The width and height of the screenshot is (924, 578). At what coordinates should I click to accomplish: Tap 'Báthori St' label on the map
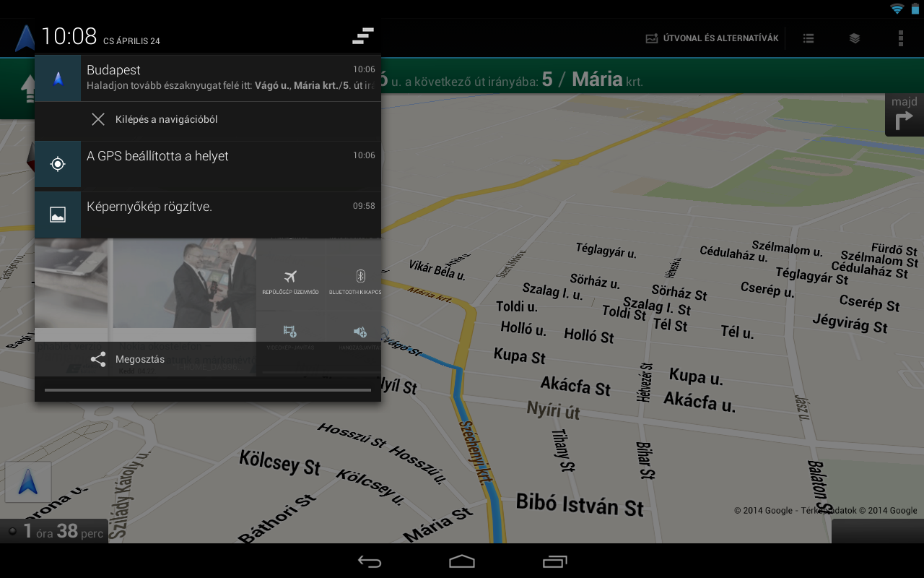point(276,519)
